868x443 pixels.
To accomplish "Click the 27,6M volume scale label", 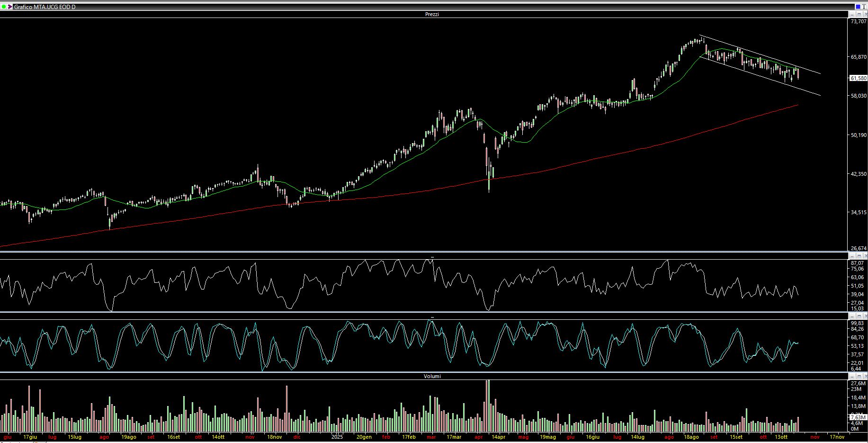I will point(858,383).
